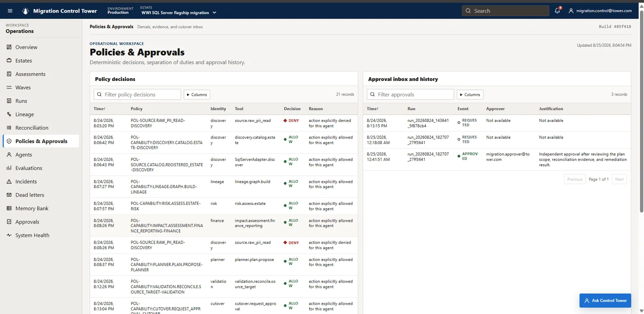Open the hamburger navigation menu

10,11
